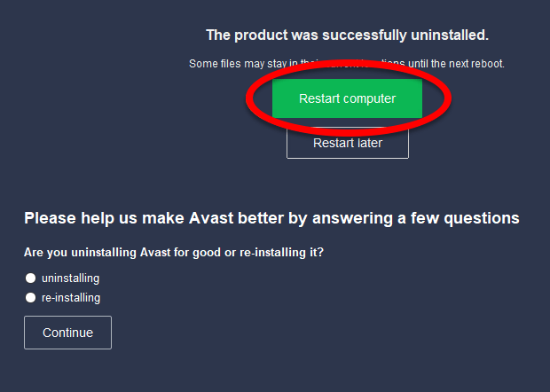The image size is (550, 392).
Task: Click the word "Please" starting the survey heading
Action: (x=51, y=218)
